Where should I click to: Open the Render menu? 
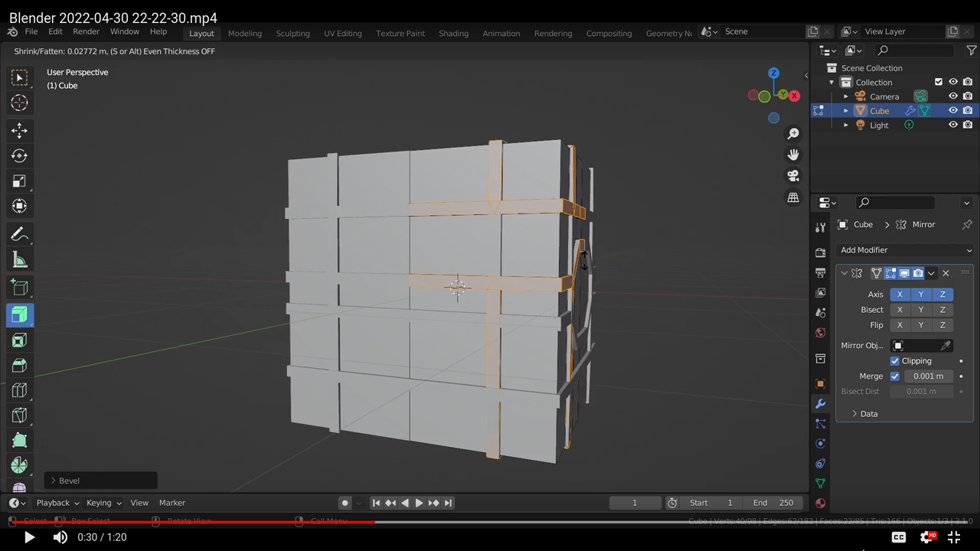point(86,31)
